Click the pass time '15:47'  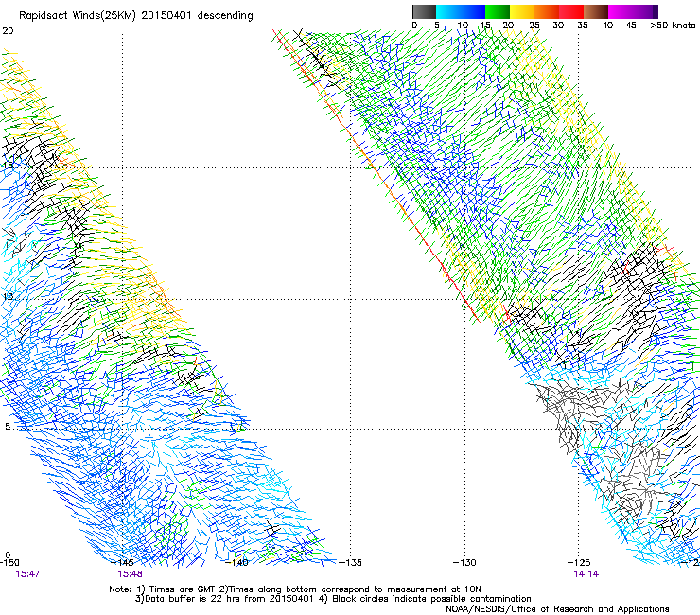27,574
